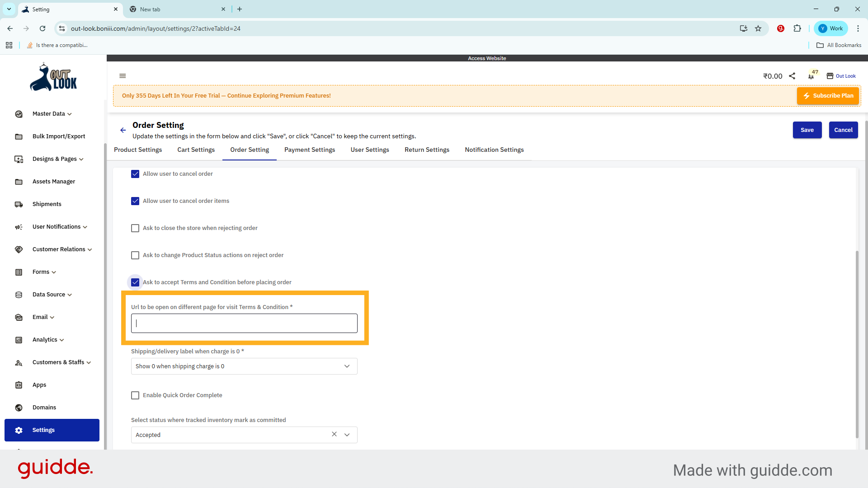Check Enable Quick Order Complete
The width and height of the screenshot is (868, 488).
(135, 395)
